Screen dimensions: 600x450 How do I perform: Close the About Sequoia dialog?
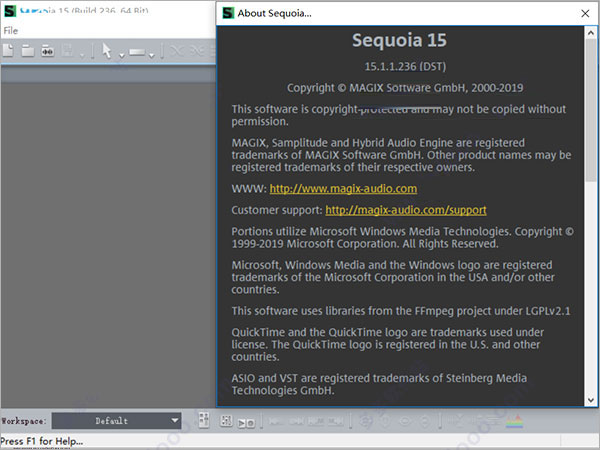[585, 13]
